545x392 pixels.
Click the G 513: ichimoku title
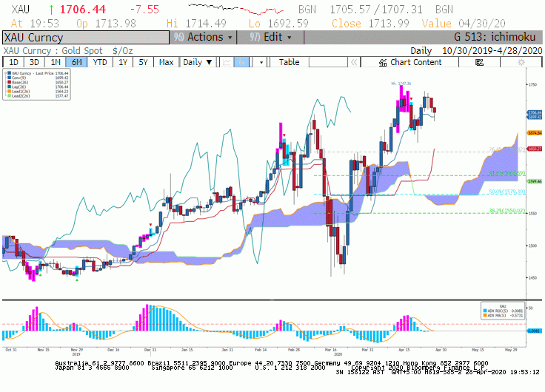pyautogui.click(x=495, y=37)
